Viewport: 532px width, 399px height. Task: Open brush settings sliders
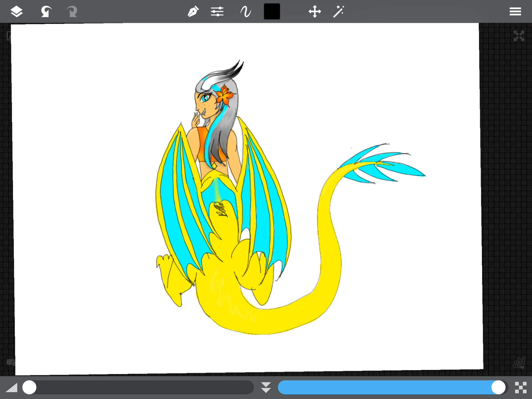coord(217,12)
